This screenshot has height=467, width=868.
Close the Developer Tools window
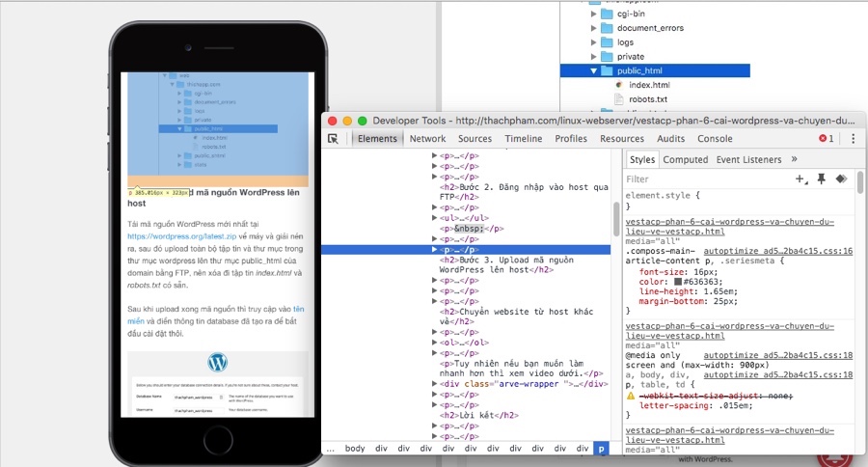point(332,121)
